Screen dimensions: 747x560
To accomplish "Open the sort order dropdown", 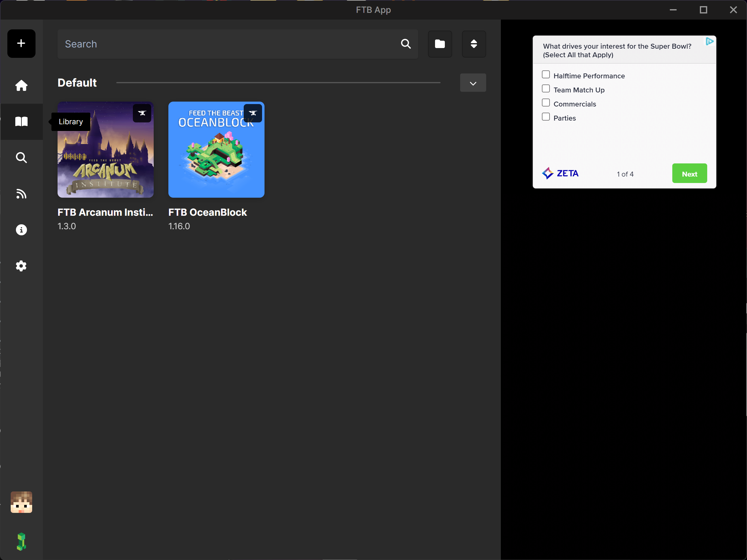I will pos(474,44).
